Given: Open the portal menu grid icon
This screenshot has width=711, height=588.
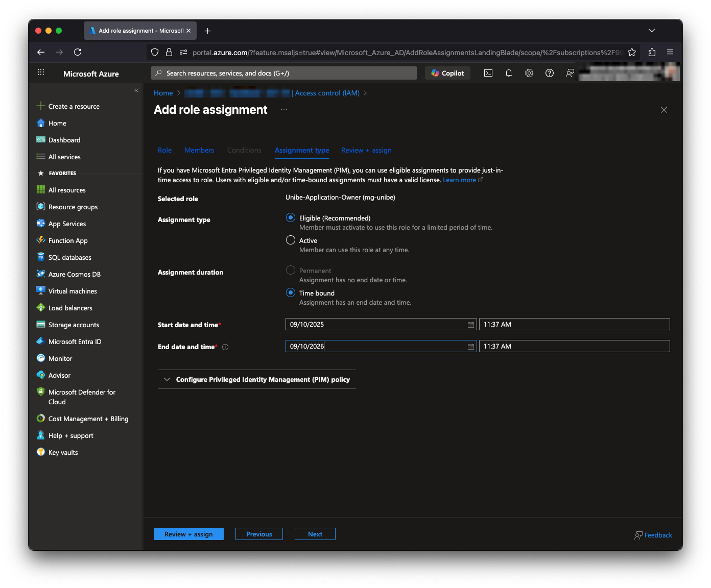Looking at the screenshot, I should pos(41,73).
